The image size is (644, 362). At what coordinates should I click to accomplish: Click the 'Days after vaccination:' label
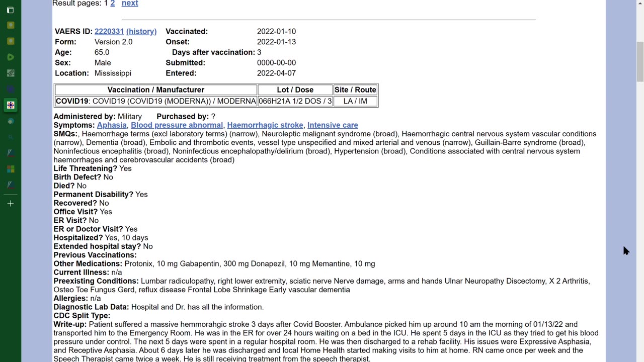point(213,52)
